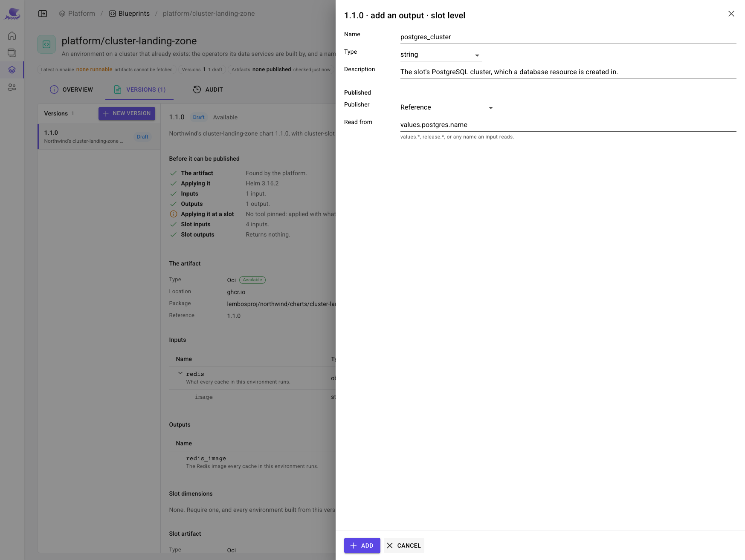The width and height of the screenshot is (745, 560).
Task: Click the checkmark beside The artifact
Action: point(174,173)
